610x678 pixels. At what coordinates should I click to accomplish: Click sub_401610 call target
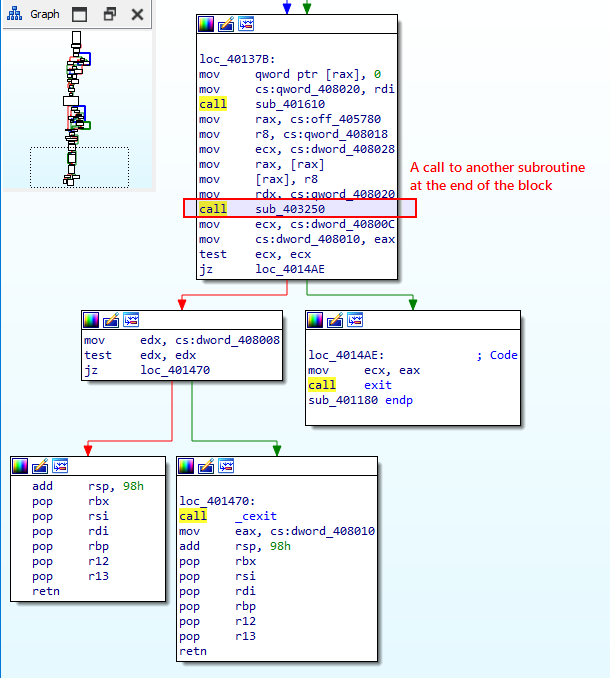(290, 104)
